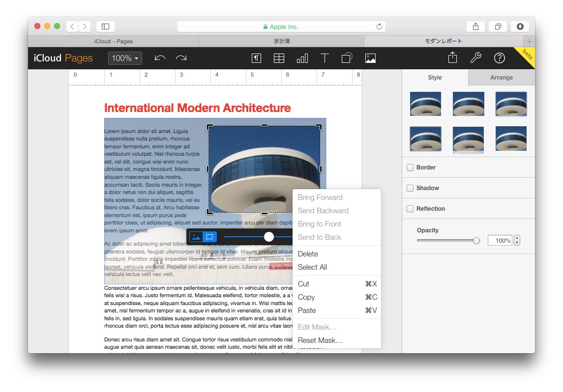Click the opacity 100% value field
Viewport: 563px width, 392px height.
point(500,240)
